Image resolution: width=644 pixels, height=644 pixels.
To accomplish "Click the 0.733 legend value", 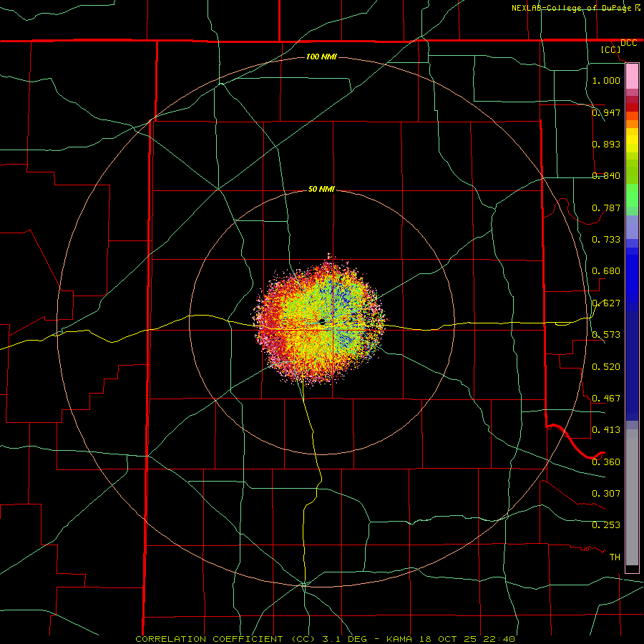I will [606, 239].
